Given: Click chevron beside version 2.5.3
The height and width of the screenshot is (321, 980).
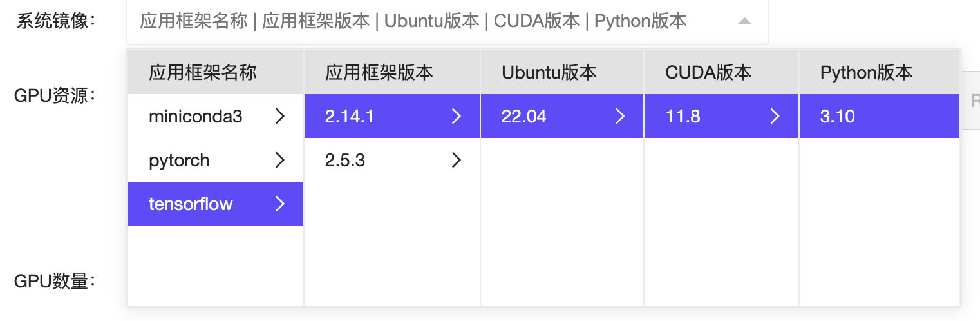Looking at the screenshot, I should (x=457, y=160).
